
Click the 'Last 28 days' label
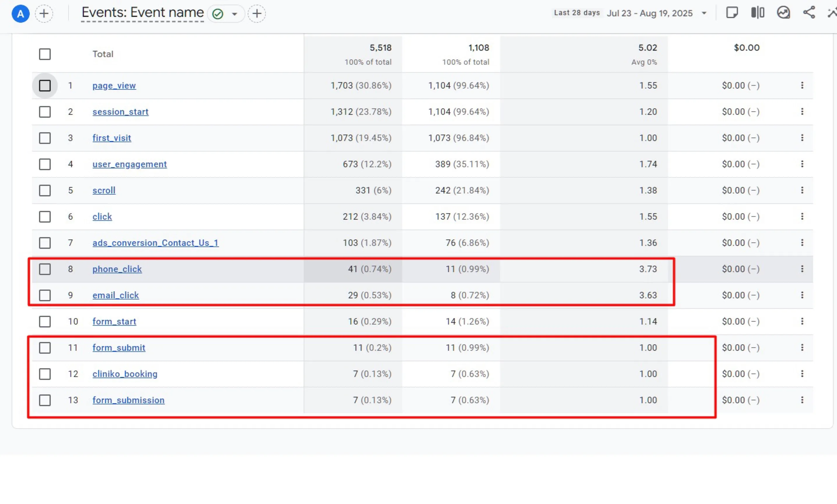577,13
